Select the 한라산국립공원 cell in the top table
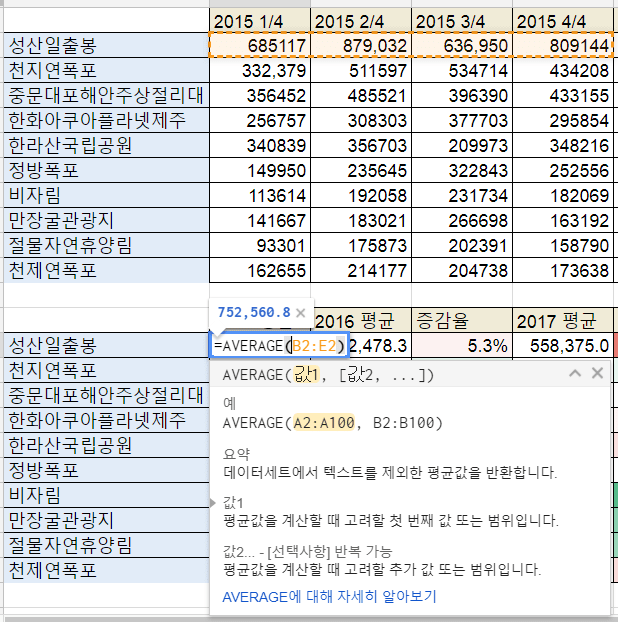The image size is (618, 622). point(105,145)
